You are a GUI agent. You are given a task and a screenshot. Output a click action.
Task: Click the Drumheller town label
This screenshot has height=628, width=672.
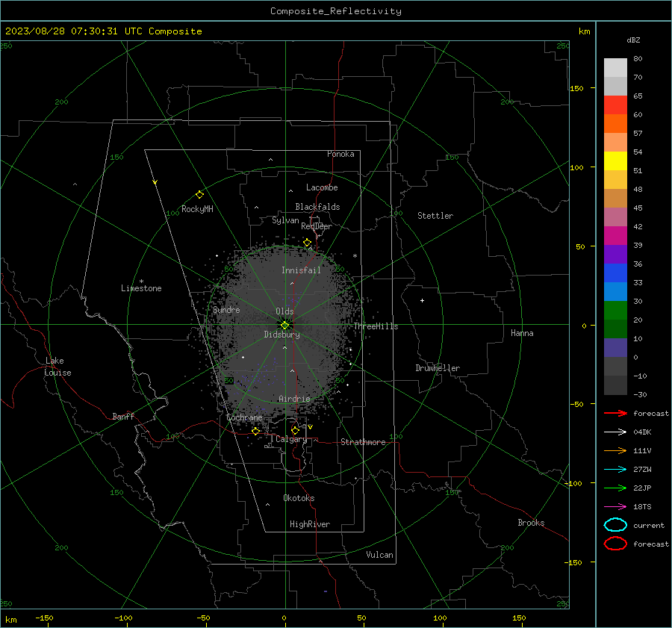click(x=438, y=368)
